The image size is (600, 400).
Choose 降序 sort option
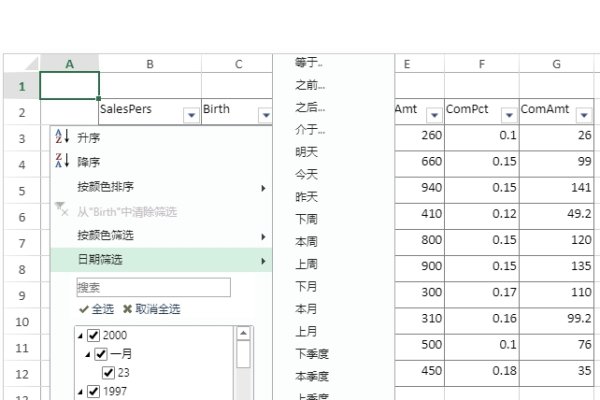pyautogui.click(x=161, y=162)
